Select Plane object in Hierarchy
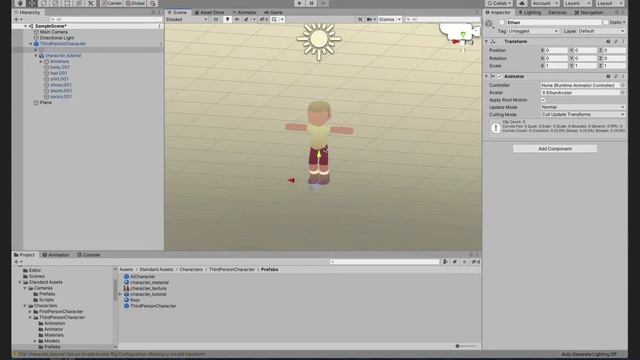The image size is (640, 360). [x=46, y=103]
